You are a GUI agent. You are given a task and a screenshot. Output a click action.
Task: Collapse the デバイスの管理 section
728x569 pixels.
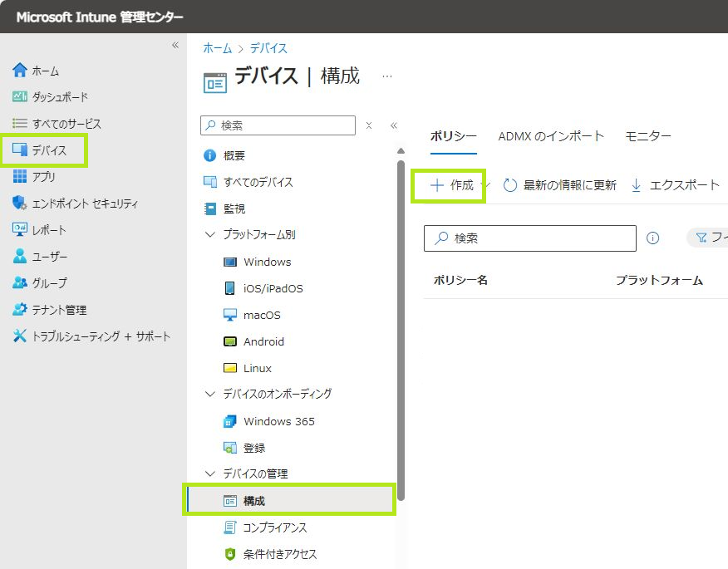click(x=210, y=473)
